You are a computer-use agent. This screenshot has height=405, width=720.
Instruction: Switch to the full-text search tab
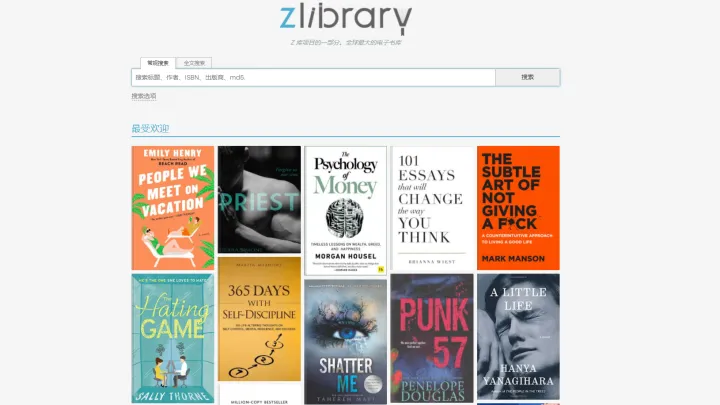(x=194, y=63)
